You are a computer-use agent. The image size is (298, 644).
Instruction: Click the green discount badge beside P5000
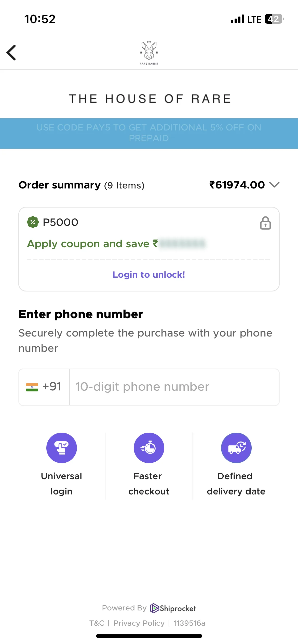[x=33, y=222]
